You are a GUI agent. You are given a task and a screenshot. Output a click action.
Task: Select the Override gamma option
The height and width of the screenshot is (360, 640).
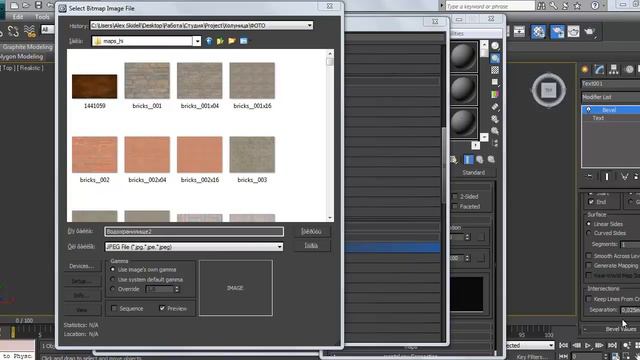(113, 289)
